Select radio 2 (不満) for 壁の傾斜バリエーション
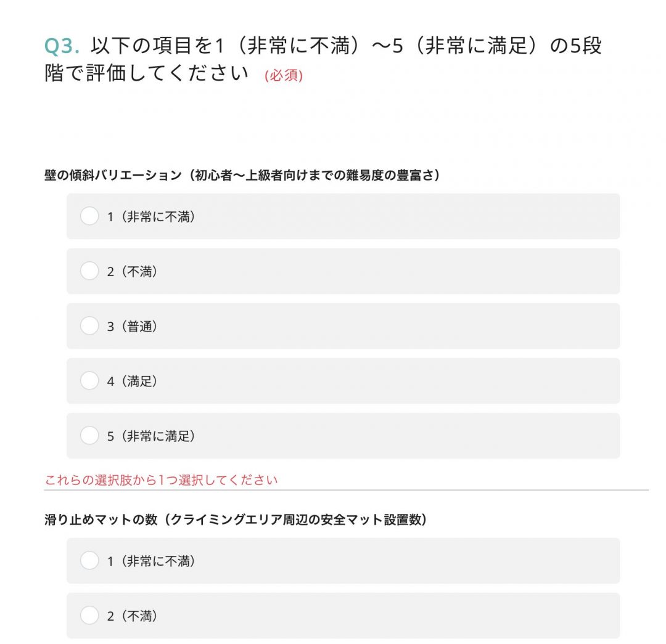The width and height of the screenshot is (666, 644). point(89,271)
